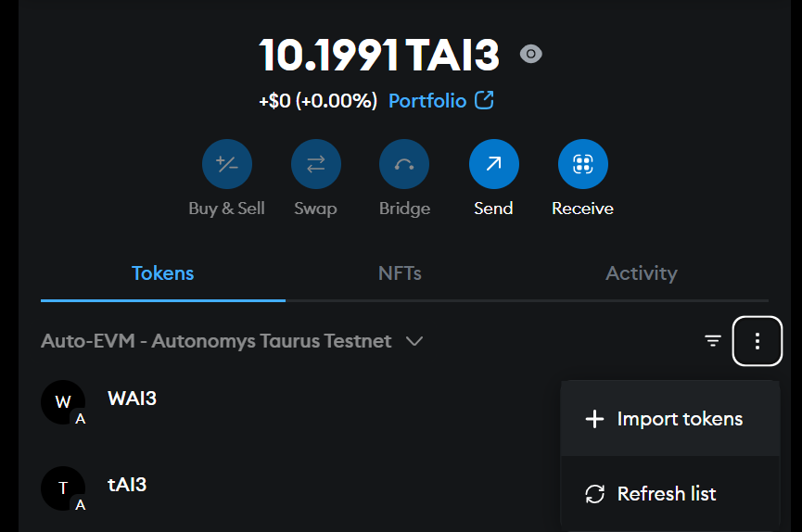This screenshot has height=532, width=802.
Task: Click the chevron next to network name
Action: [414, 341]
